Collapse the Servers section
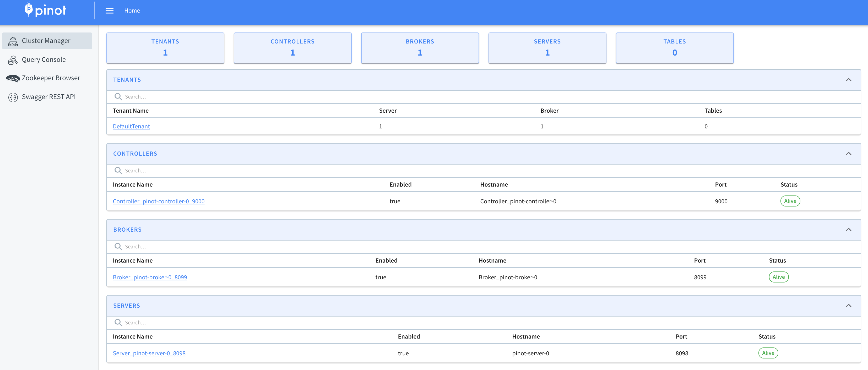Screen dimensions: 868x370 click(848, 306)
